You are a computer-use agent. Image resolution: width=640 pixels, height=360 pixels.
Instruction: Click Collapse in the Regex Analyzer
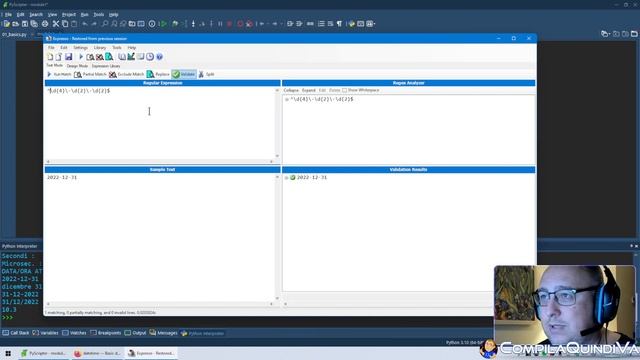[291, 90]
